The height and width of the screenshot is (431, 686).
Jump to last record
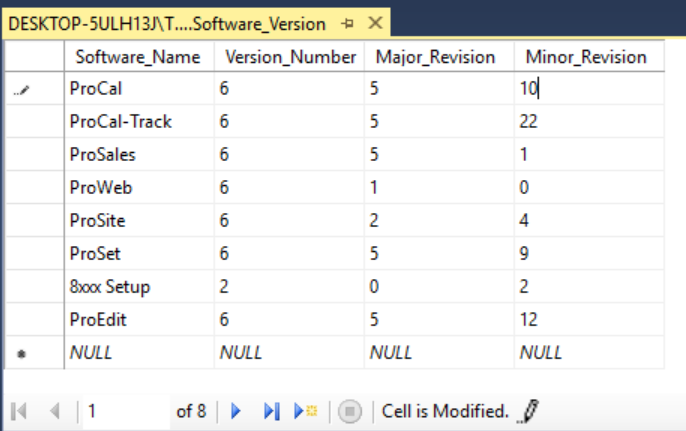coord(272,411)
